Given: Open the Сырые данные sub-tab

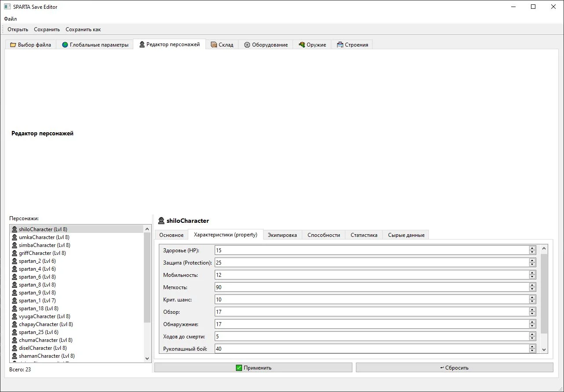Looking at the screenshot, I should point(406,235).
